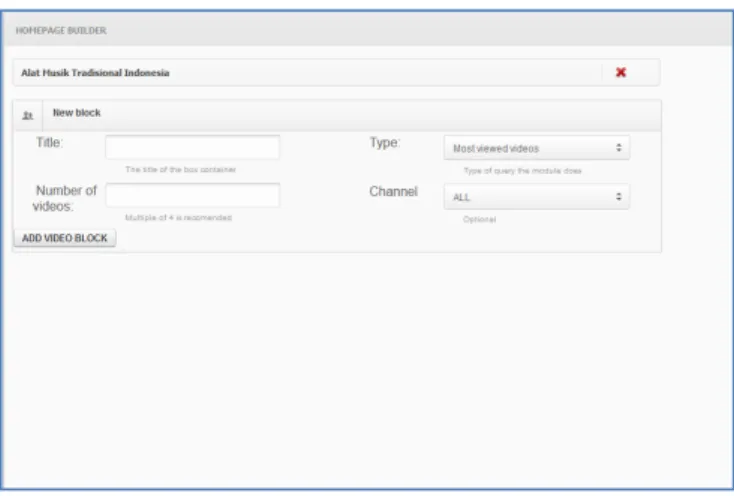
Task: Open the Type dropdown Most viewed videos
Action: 536,148
